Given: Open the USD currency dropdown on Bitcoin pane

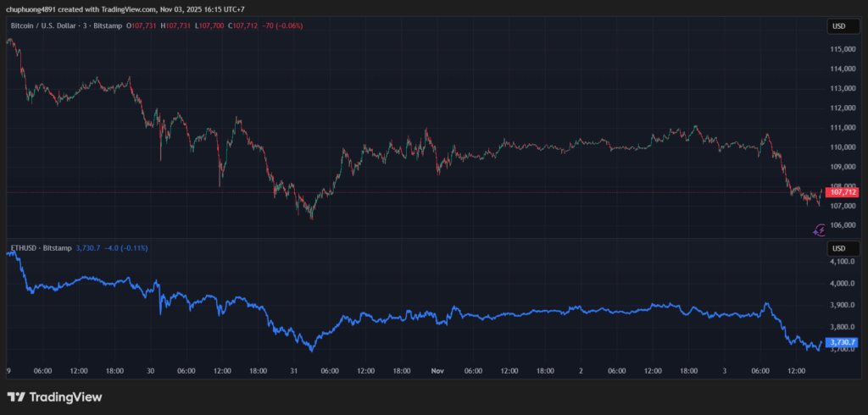Looking at the screenshot, I should click(838, 26).
